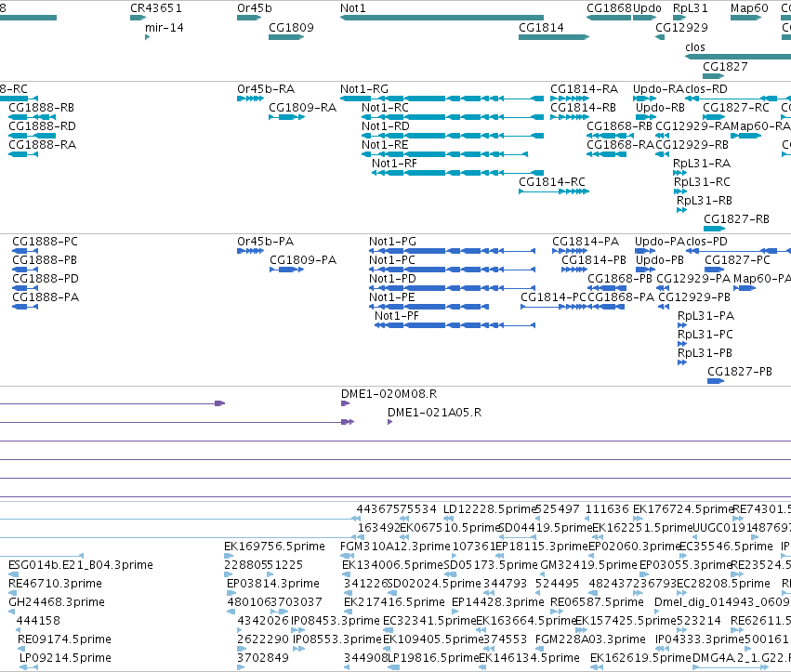Select the CG1809-RA transcript

coord(286,117)
